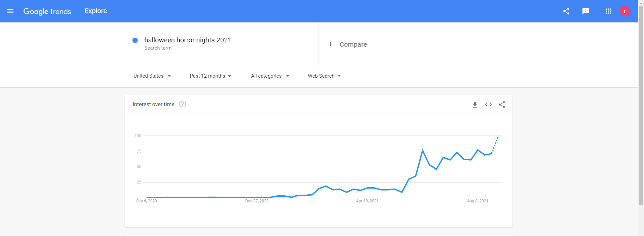Open the send feedback icon
644x236 pixels.
pyautogui.click(x=586, y=11)
